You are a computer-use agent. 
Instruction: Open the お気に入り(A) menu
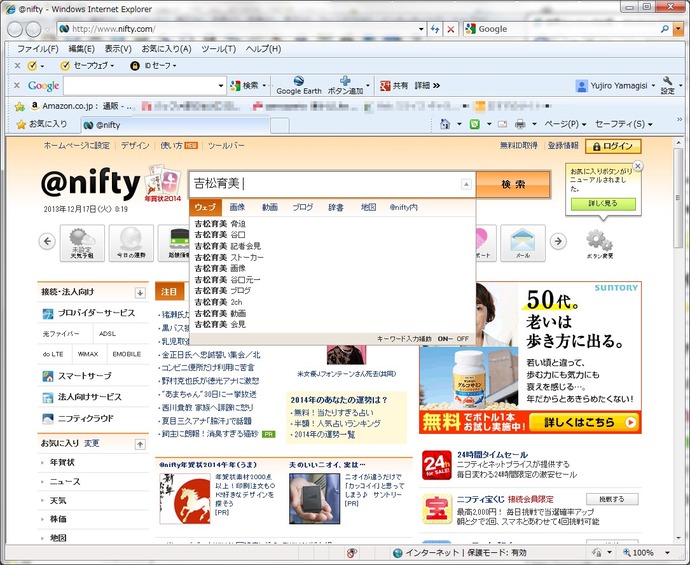coord(166,49)
